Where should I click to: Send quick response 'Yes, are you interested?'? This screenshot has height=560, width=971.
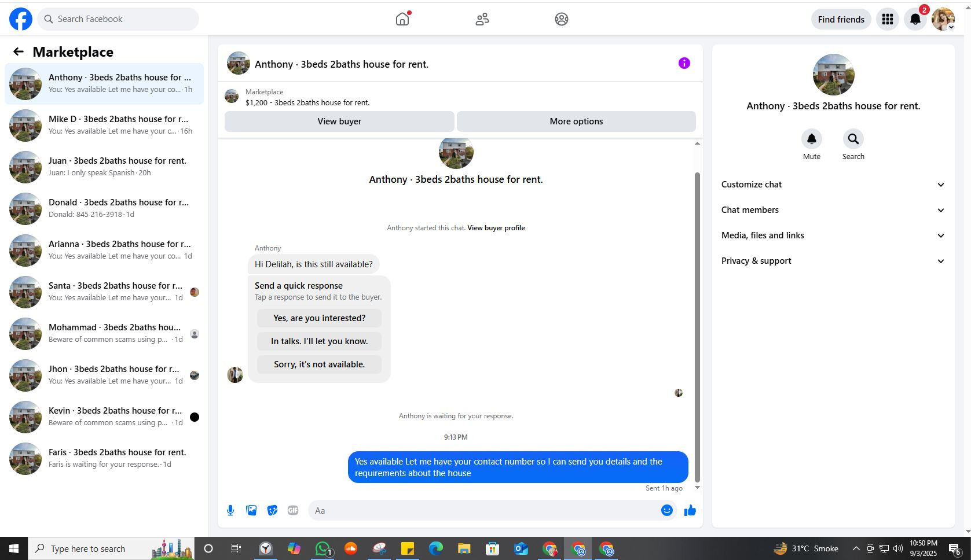point(319,318)
